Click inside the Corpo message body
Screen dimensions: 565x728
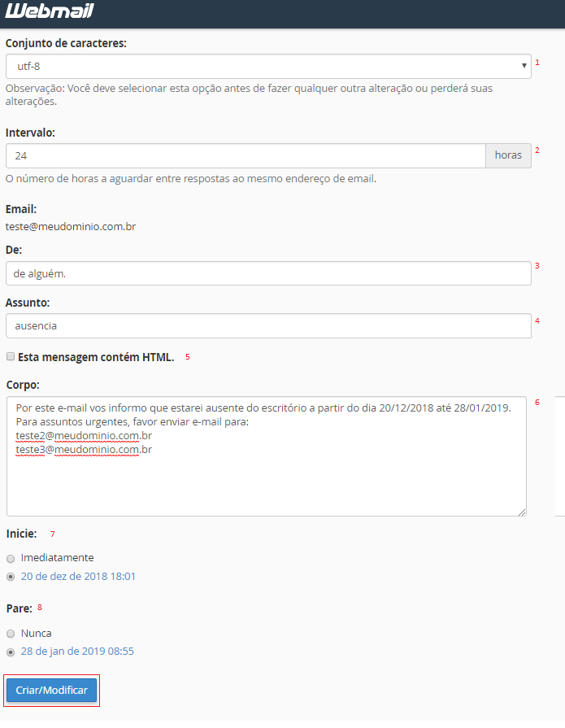pyautogui.click(x=266, y=480)
